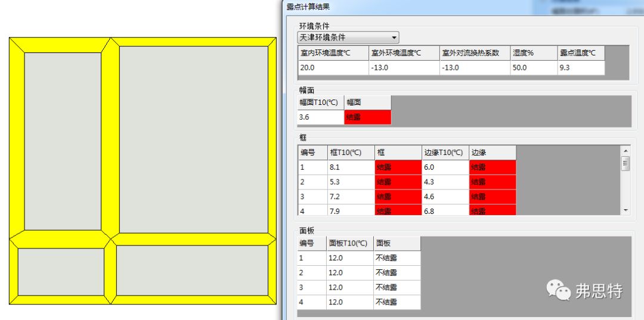644x320 pixels.
Task: Select panel row number 3
Action: [311, 287]
